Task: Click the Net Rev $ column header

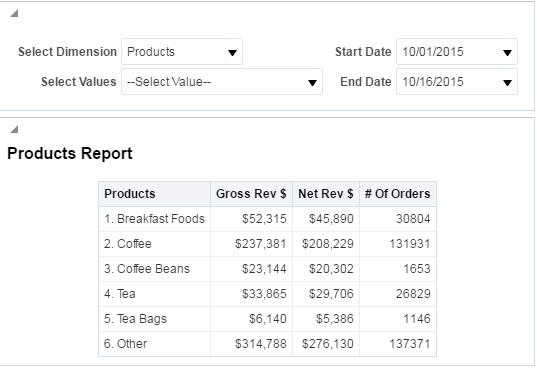Action: (326, 194)
